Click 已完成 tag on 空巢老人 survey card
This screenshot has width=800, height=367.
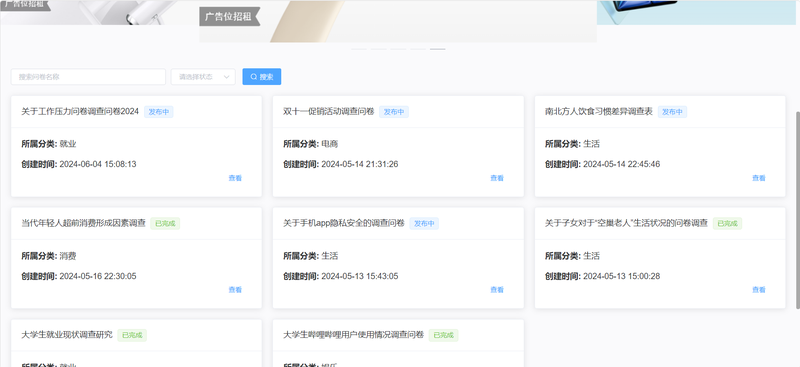click(x=727, y=224)
